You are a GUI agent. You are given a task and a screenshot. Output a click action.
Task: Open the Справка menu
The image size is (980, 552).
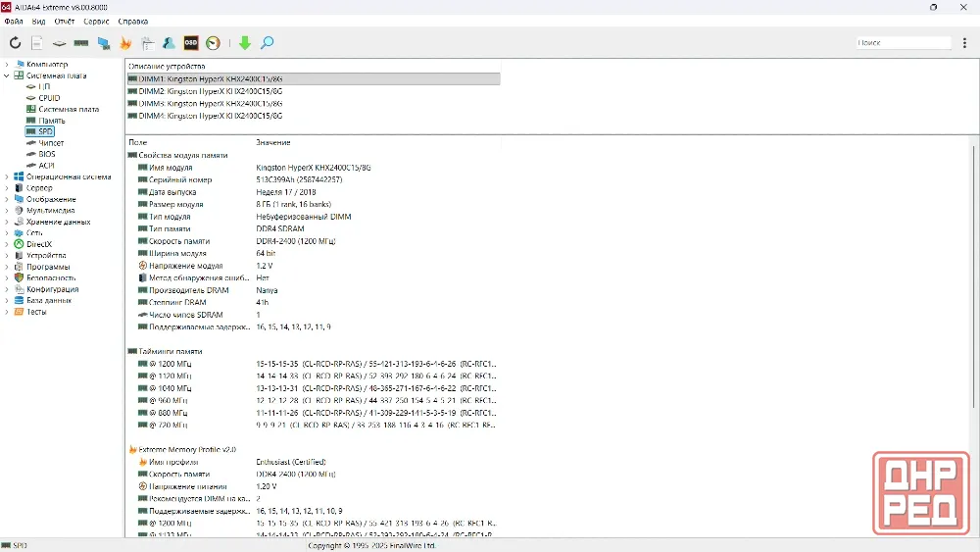(133, 22)
